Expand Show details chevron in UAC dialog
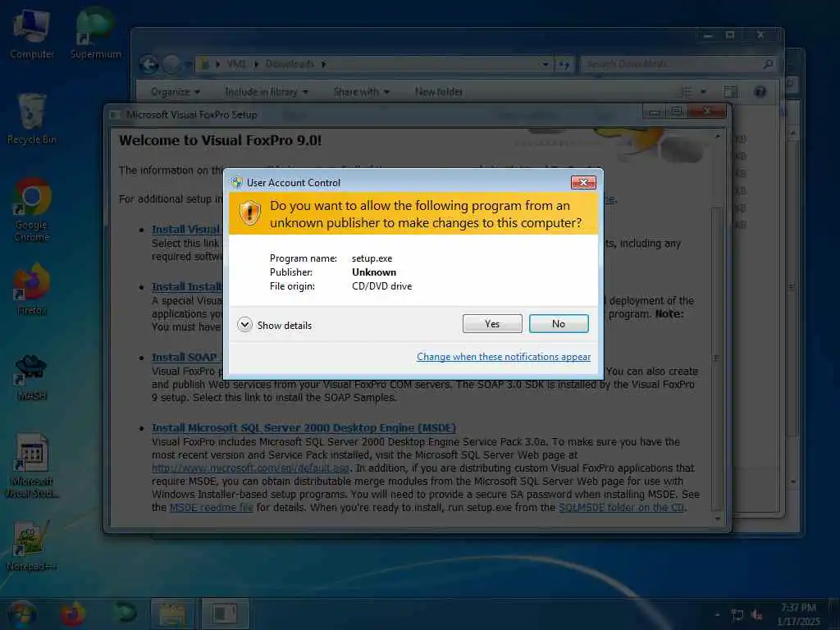 click(244, 325)
